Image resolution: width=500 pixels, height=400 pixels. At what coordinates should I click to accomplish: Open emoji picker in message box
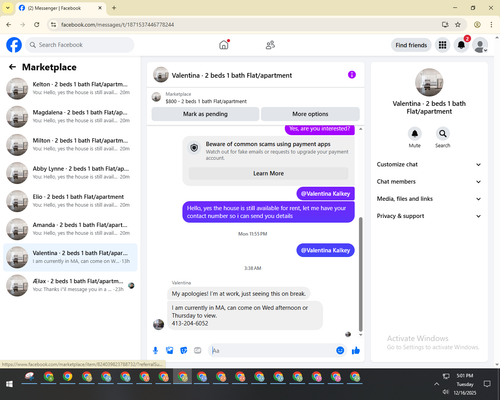[x=340, y=350]
